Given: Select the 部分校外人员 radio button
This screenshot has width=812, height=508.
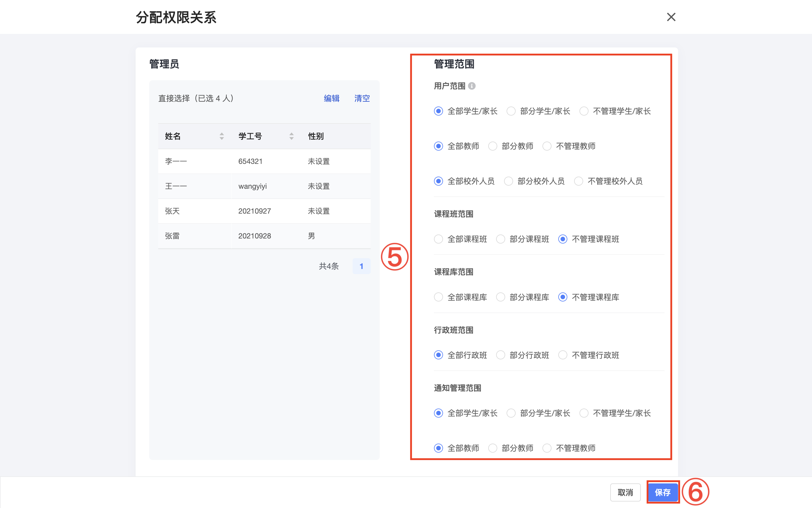Looking at the screenshot, I should (x=508, y=181).
